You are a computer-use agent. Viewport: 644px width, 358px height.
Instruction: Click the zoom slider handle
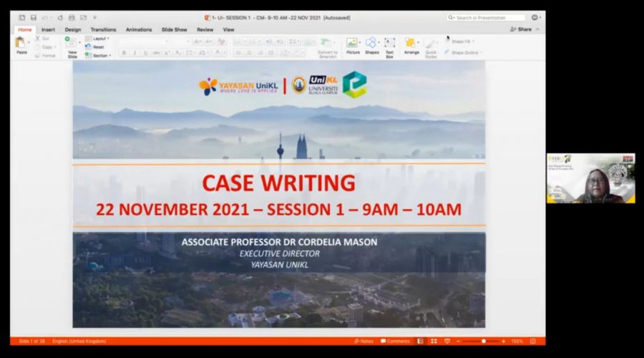coord(484,342)
